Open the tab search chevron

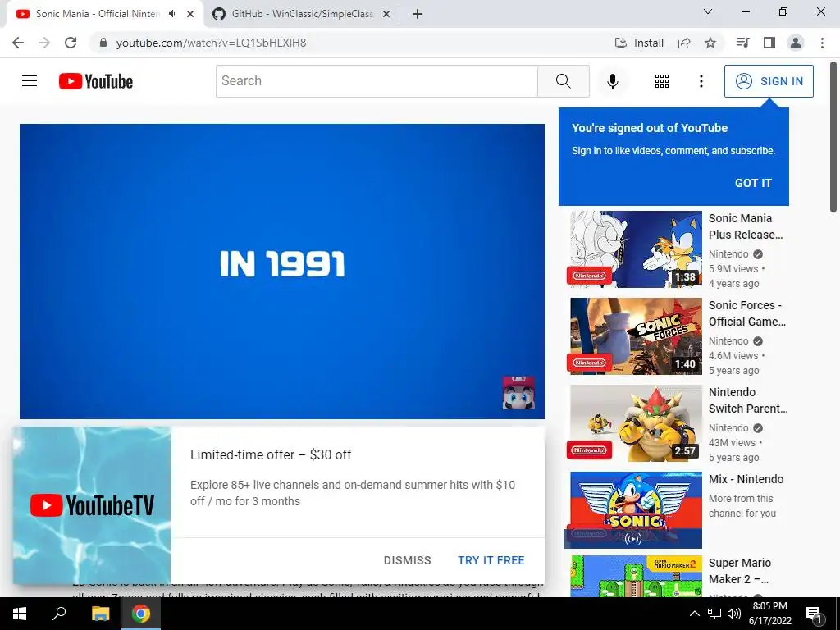pos(708,11)
